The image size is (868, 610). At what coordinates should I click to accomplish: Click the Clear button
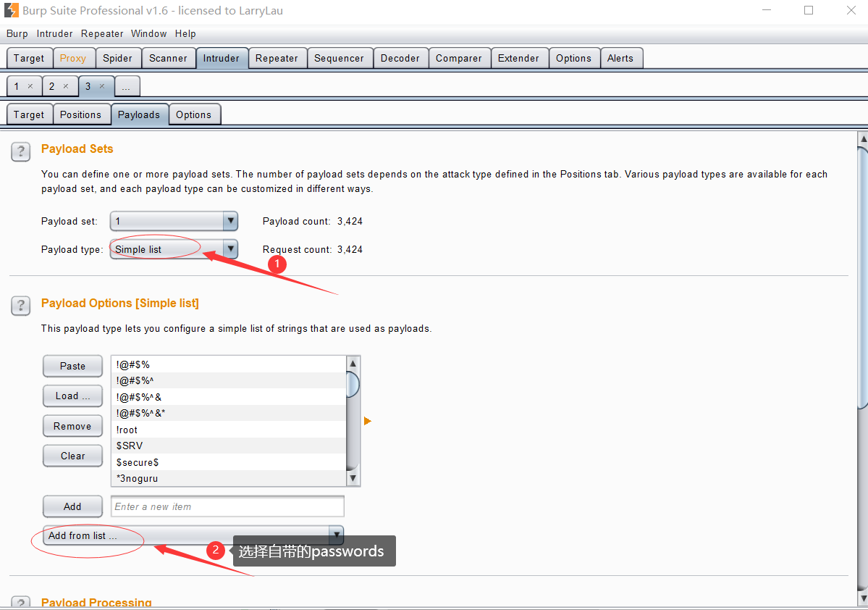tap(72, 456)
